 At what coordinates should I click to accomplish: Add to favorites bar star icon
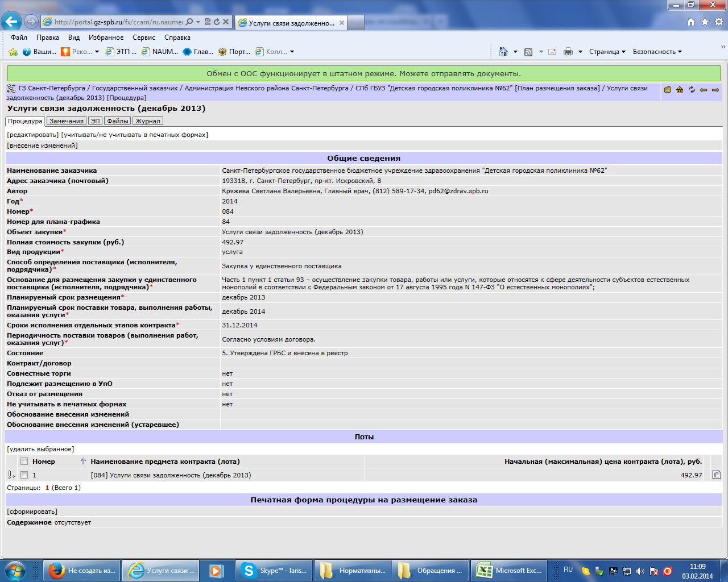[x=13, y=52]
